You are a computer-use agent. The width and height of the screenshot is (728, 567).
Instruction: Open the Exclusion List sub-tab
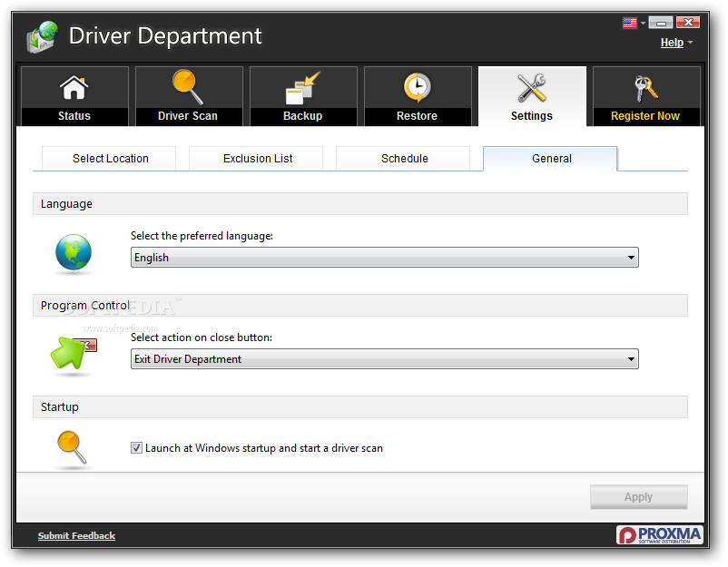(256, 159)
